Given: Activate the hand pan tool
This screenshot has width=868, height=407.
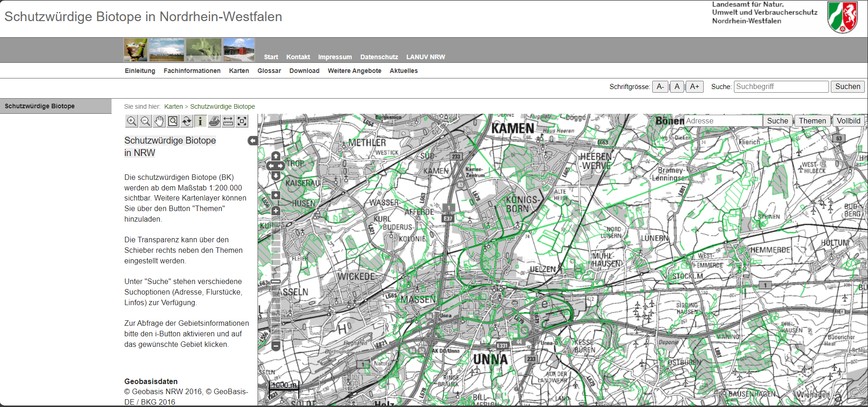Looking at the screenshot, I should click(x=159, y=121).
